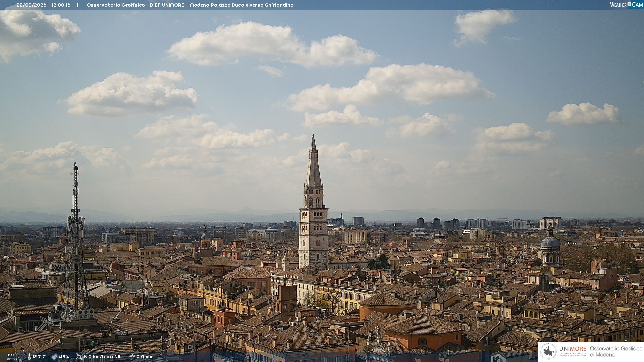Click the 0.0 mm rainfall value
Screen dimensions: 644x362
coord(145,357)
